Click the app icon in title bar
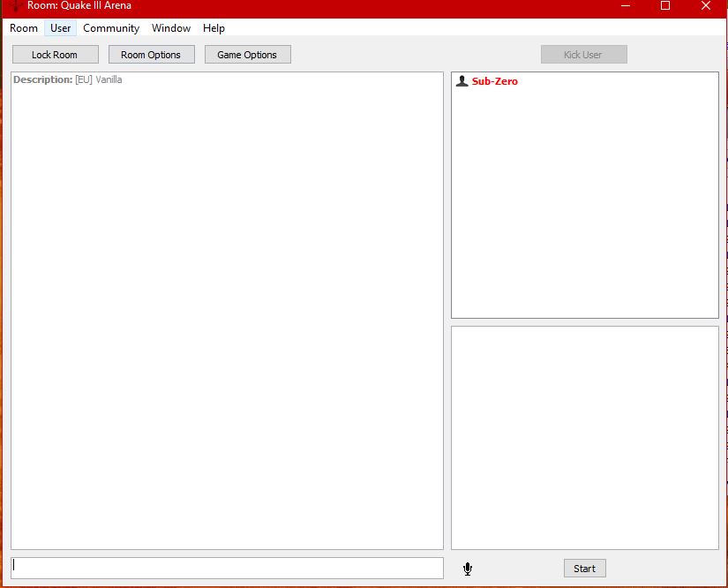 point(15,5)
